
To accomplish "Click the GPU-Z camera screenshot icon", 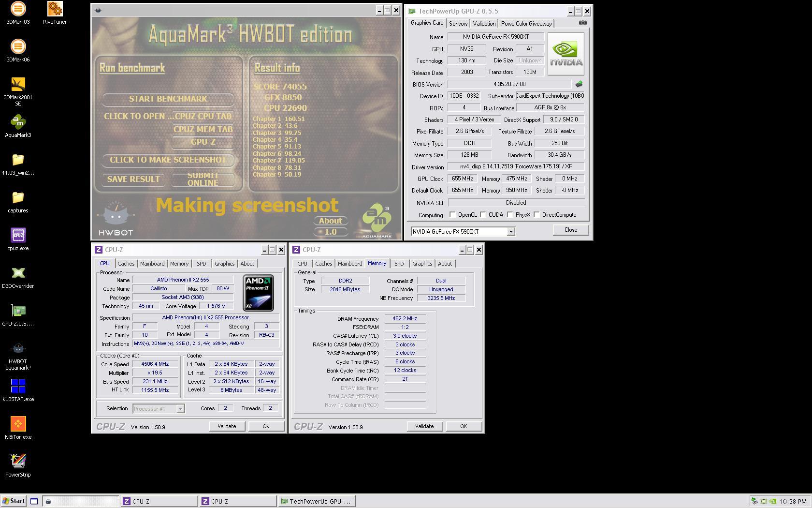I will (582, 23).
